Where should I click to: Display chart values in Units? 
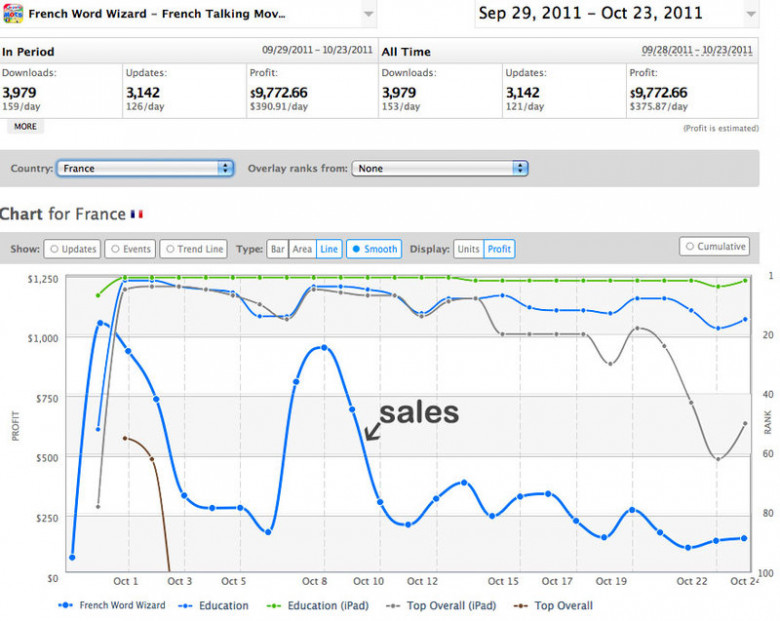pyautogui.click(x=468, y=249)
